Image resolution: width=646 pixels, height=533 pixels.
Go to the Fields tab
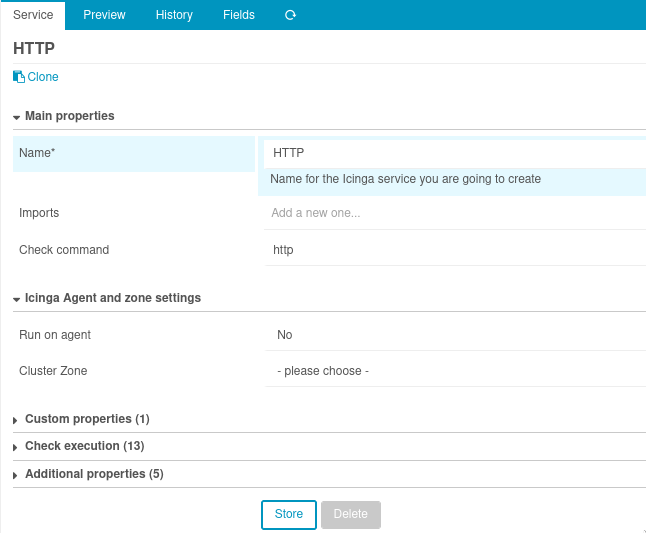(239, 15)
